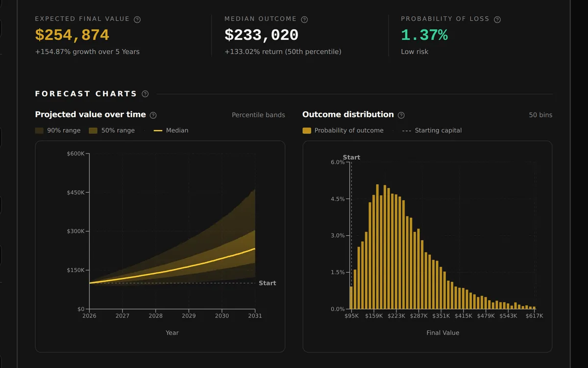Screen dimensions: 588x368
Task: Click question mark beside Projected value over time
Action: click(x=153, y=115)
